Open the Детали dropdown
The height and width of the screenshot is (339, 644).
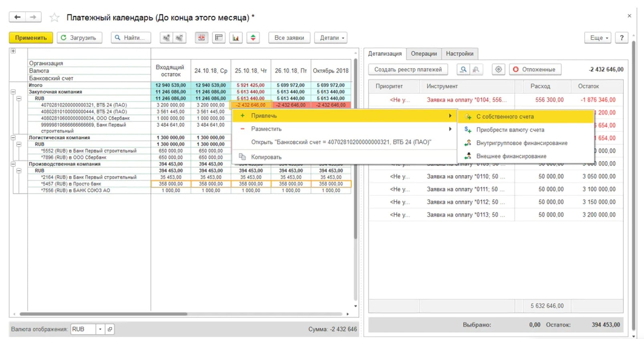331,38
